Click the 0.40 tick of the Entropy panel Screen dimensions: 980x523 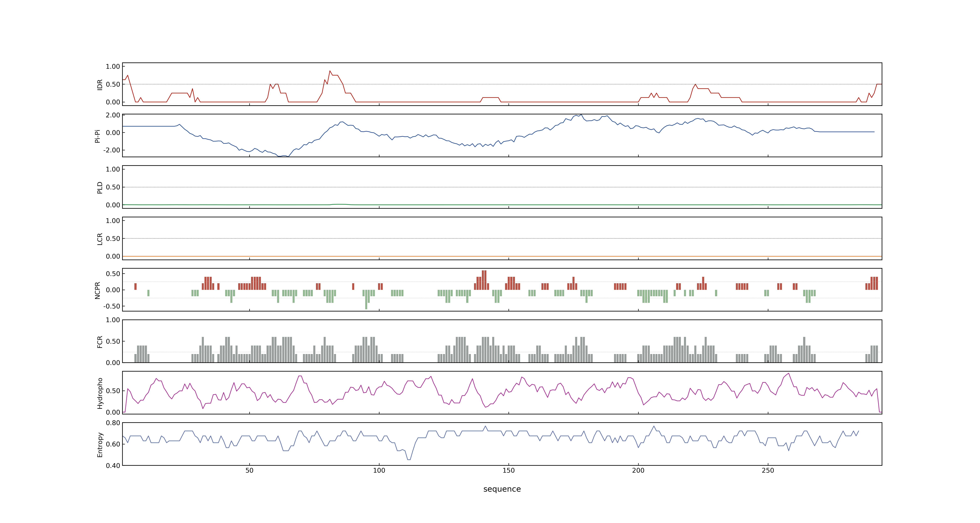(x=113, y=466)
